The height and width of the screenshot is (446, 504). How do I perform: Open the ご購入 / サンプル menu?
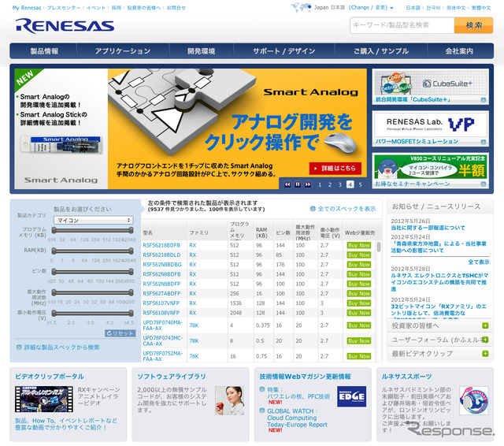(381, 51)
